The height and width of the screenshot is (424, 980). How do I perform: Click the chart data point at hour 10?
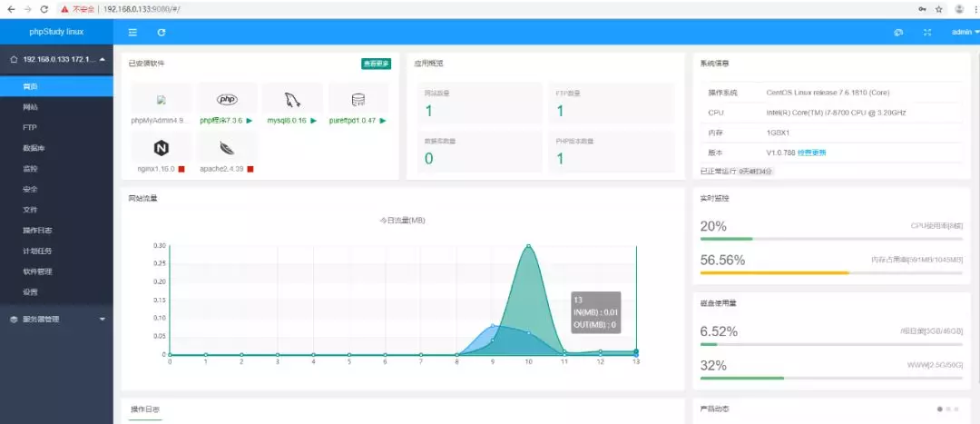tap(528, 245)
